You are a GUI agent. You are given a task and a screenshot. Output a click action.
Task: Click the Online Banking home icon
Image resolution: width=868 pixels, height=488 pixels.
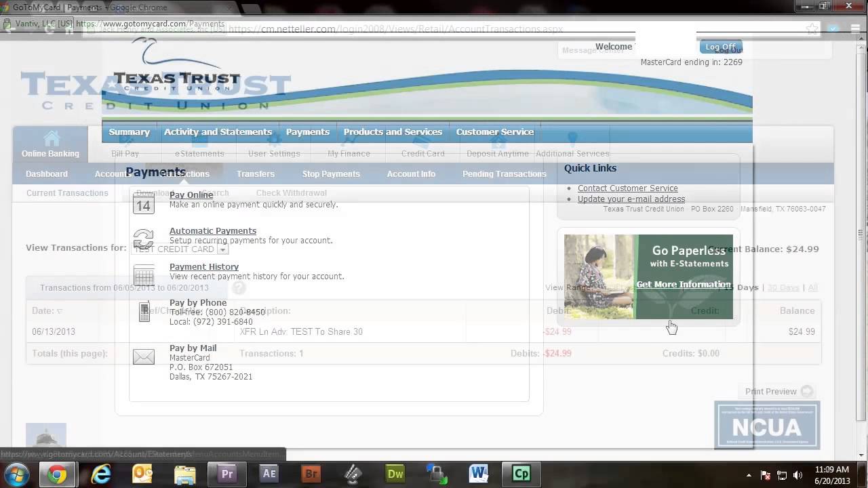pyautogui.click(x=52, y=138)
